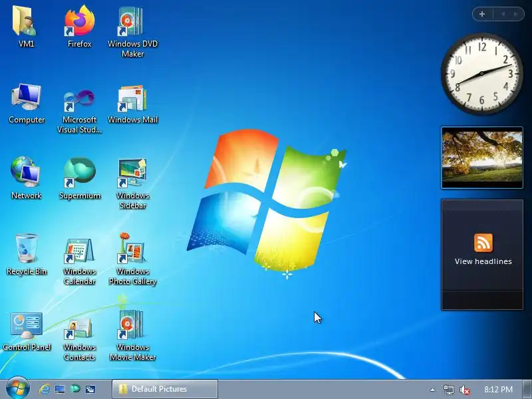Screen dimensions: 532x399
Task: Select the Windows Movie Maker shortcut
Action: point(132,336)
